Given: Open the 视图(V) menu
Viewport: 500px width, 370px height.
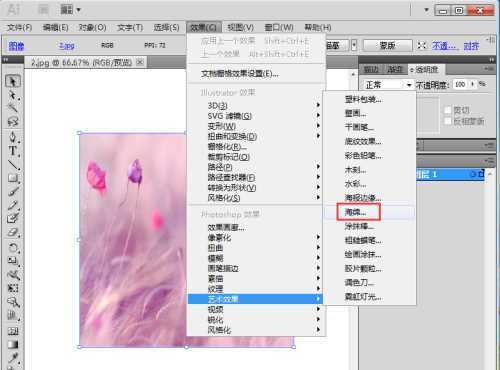Looking at the screenshot, I should pyautogui.click(x=241, y=27).
